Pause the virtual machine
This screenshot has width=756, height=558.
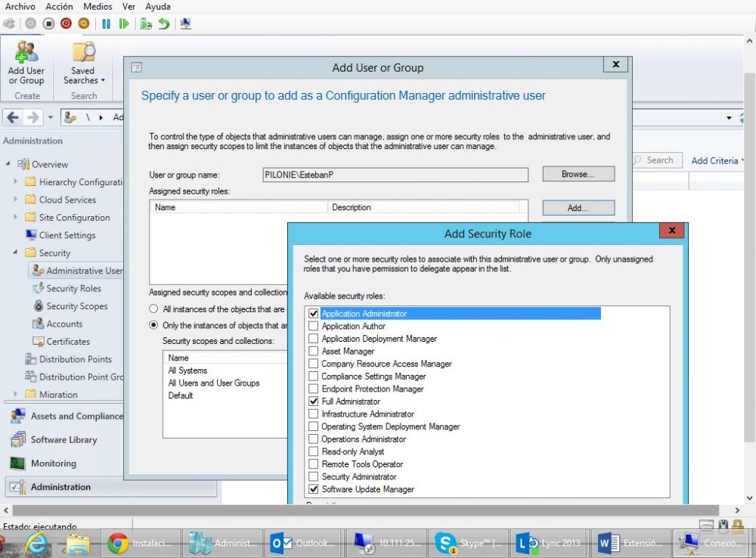coord(106,23)
